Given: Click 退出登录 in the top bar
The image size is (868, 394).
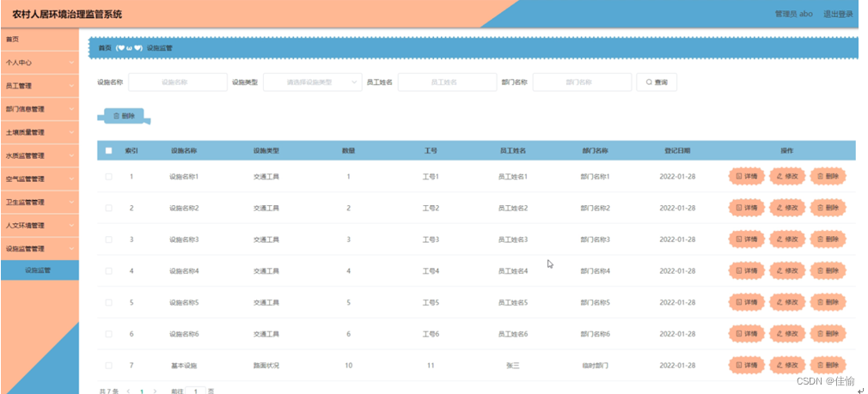Looking at the screenshot, I should click(x=838, y=15).
